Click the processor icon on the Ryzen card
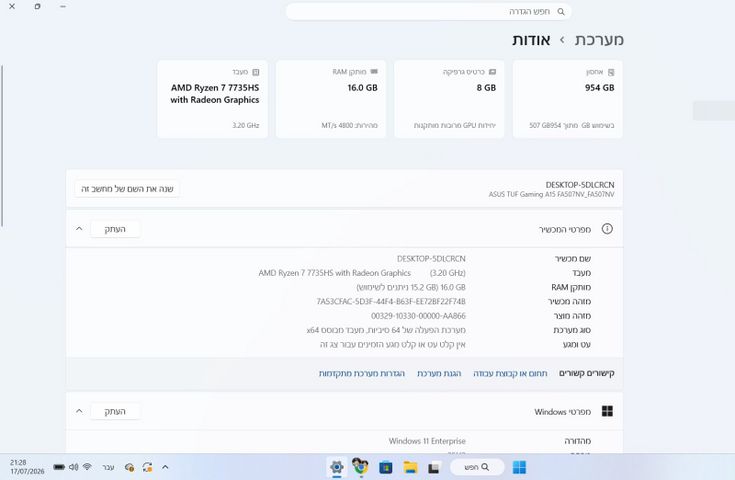This screenshot has width=735, height=480. (255, 72)
